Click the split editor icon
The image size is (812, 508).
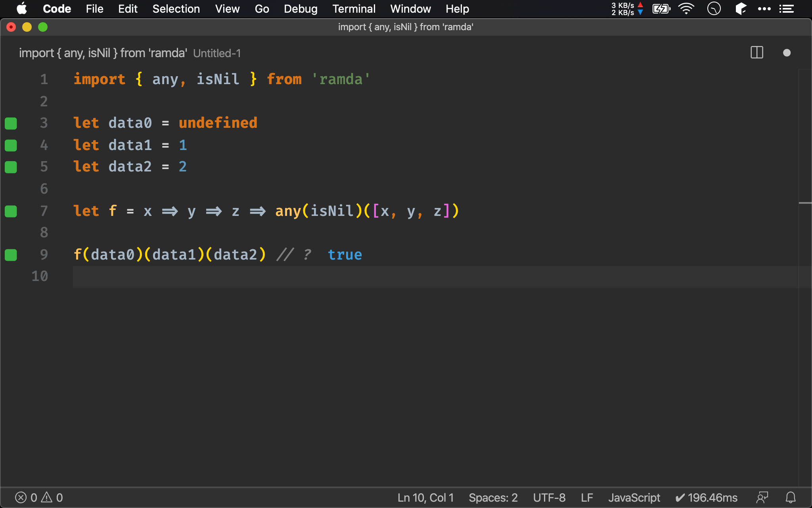click(756, 53)
